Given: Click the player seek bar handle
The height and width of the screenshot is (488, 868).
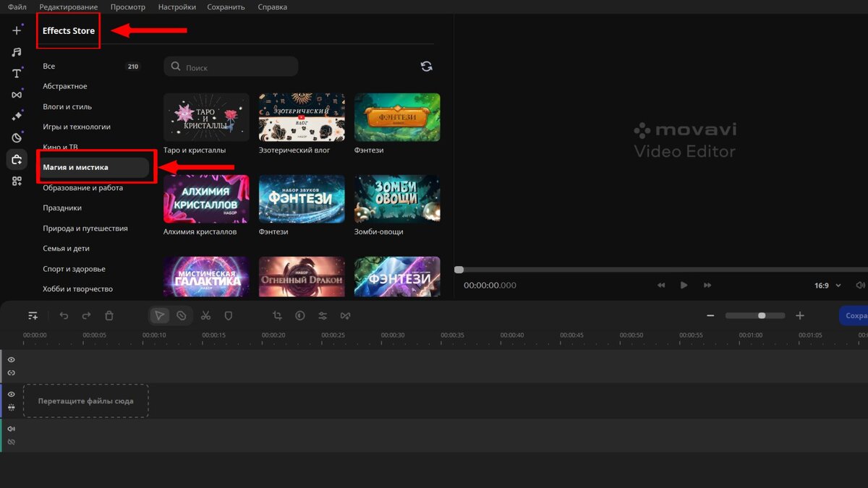Looking at the screenshot, I should click(x=459, y=270).
